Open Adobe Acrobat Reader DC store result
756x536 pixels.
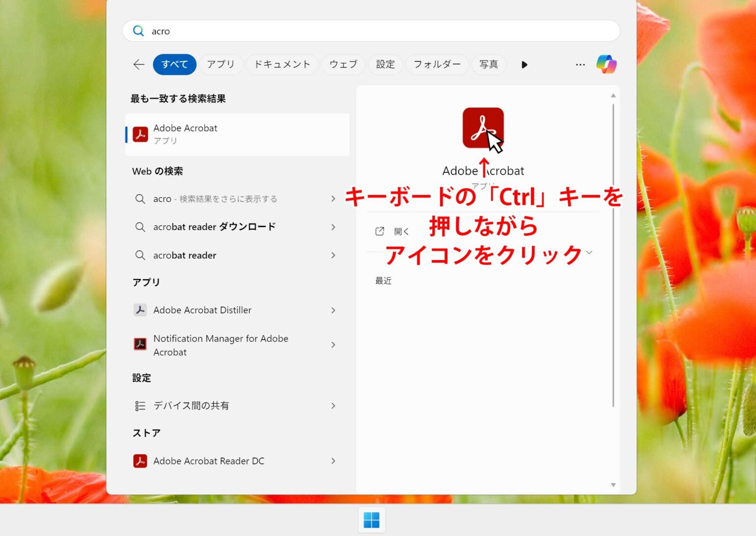[x=208, y=461]
